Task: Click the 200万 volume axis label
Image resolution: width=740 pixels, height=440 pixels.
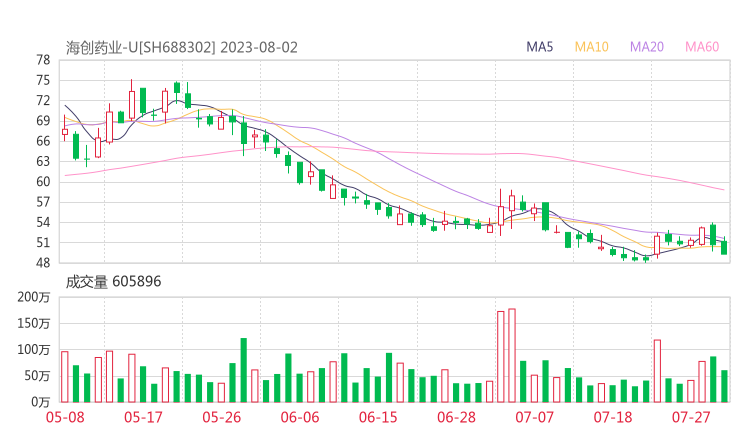Action: click(x=36, y=298)
